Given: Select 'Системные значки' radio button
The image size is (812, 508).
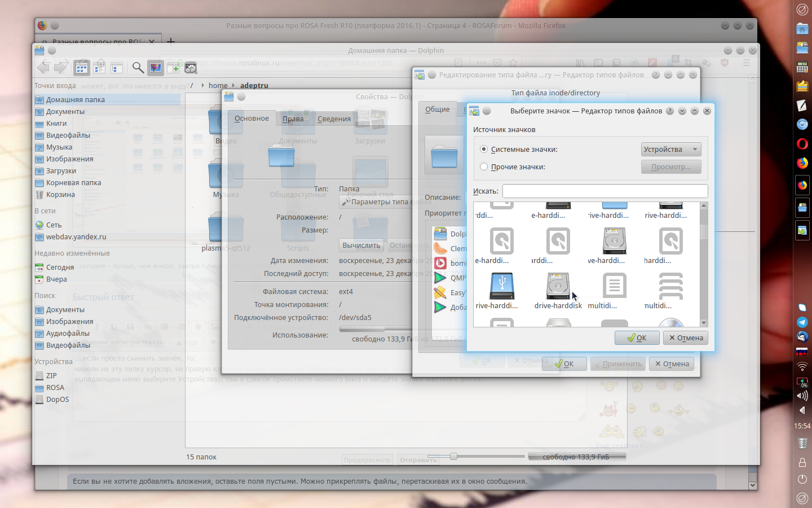Looking at the screenshot, I should (x=484, y=150).
